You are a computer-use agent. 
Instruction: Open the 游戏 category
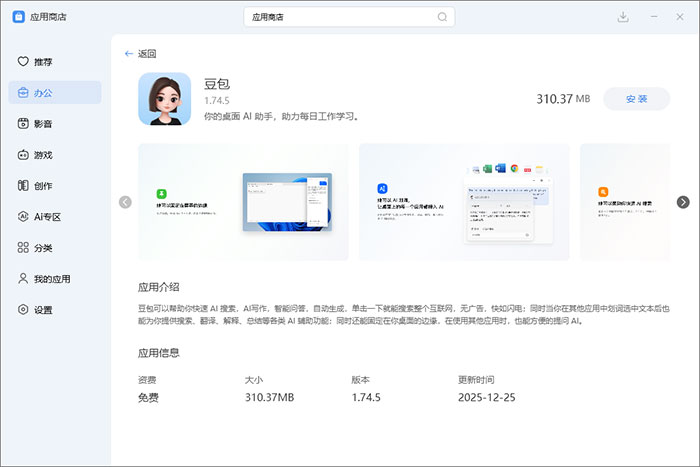click(x=55, y=155)
